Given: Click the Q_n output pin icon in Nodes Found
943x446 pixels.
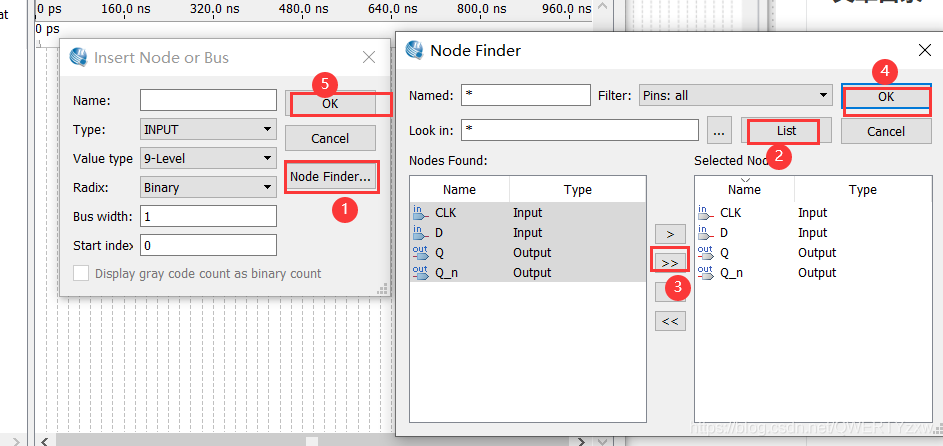Looking at the screenshot, I should tap(420, 272).
